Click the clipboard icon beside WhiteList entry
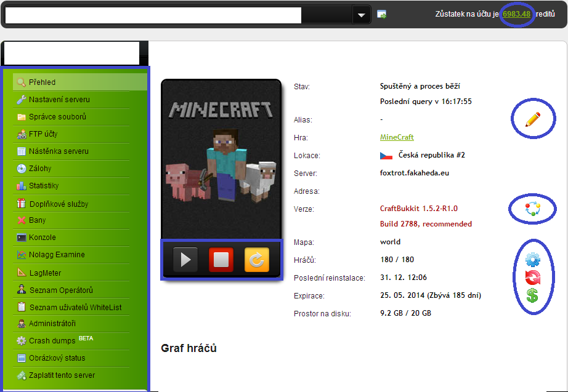 click(22, 307)
